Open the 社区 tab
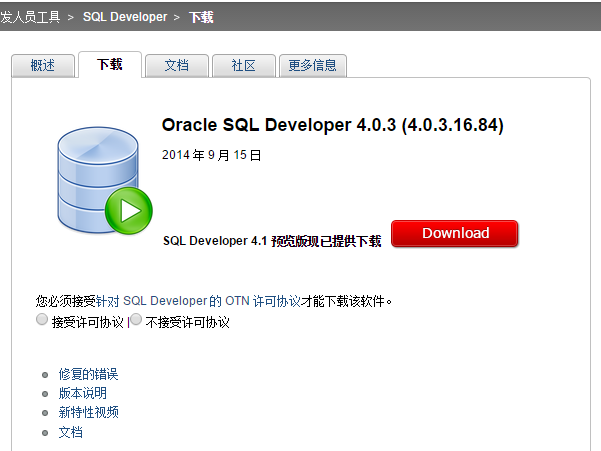Viewport: 601px width, 451px height. [244, 66]
